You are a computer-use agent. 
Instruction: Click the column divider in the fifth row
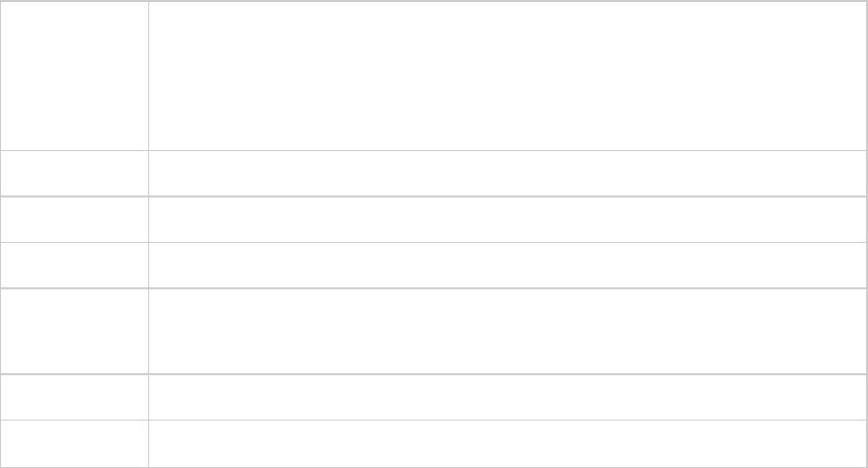(148, 331)
